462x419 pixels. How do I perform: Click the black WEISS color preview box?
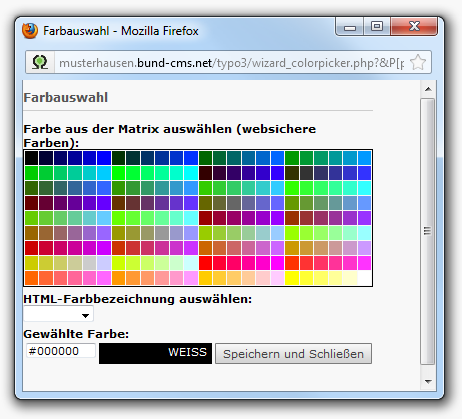pyautogui.click(x=155, y=353)
